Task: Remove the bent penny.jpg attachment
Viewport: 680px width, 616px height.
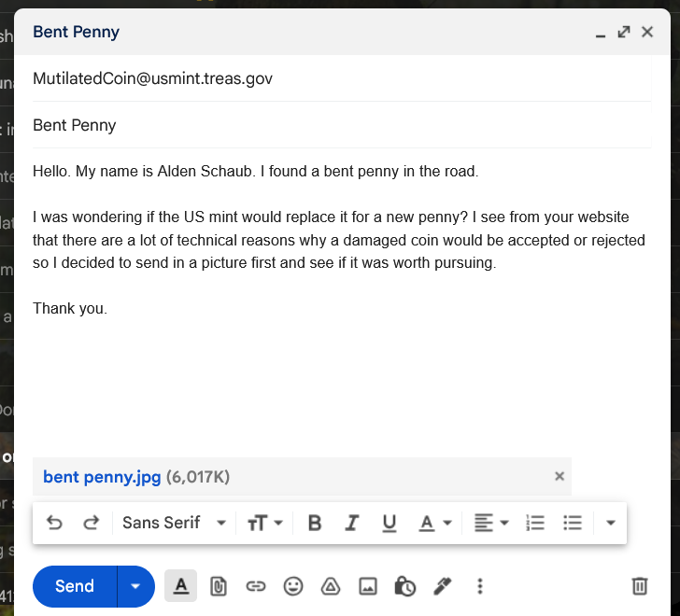Action: click(560, 477)
